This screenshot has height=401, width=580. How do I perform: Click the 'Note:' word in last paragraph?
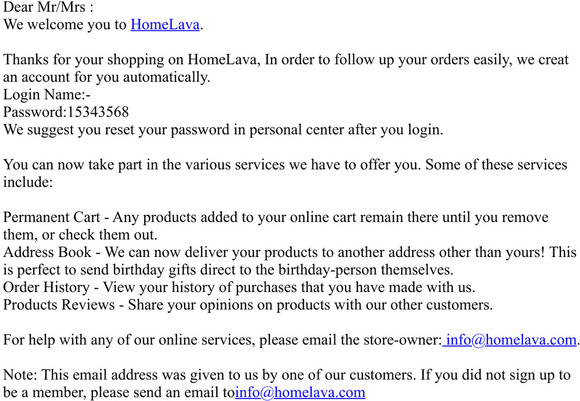pyautogui.click(x=20, y=375)
